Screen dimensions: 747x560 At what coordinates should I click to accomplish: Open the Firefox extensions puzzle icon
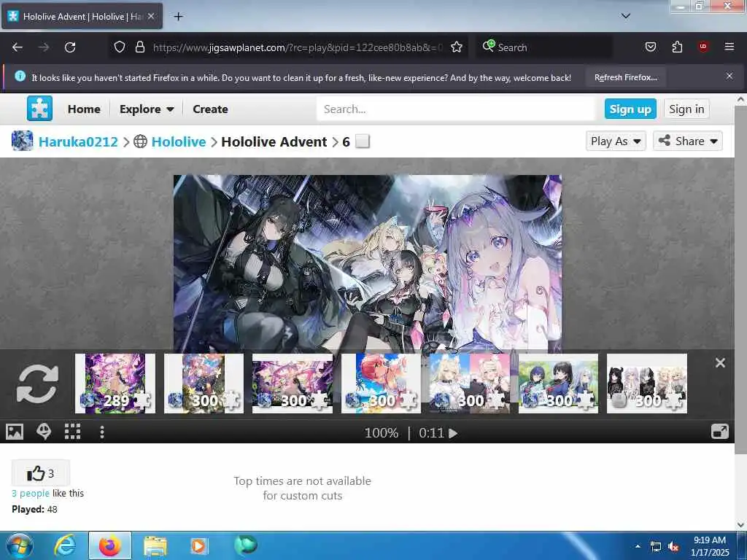pyautogui.click(x=677, y=47)
